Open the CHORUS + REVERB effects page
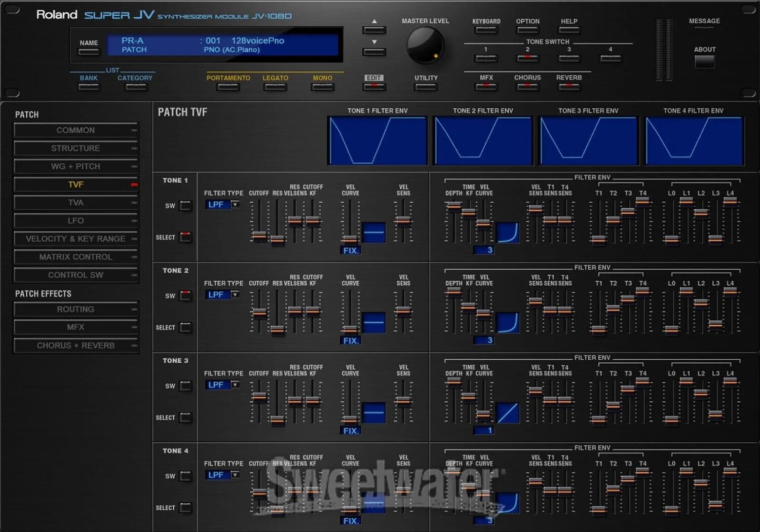The image size is (760, 532). [75, 346]
